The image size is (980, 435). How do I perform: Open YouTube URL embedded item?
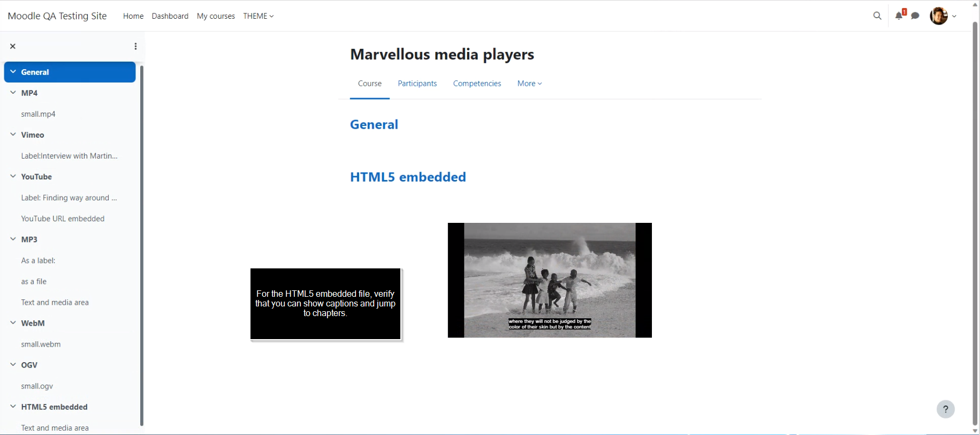(63, 219)
